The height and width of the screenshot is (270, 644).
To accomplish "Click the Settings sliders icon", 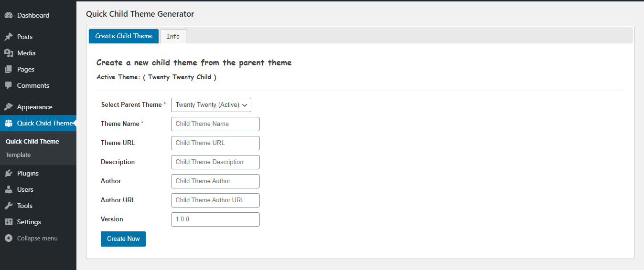I will coord(9,222).
